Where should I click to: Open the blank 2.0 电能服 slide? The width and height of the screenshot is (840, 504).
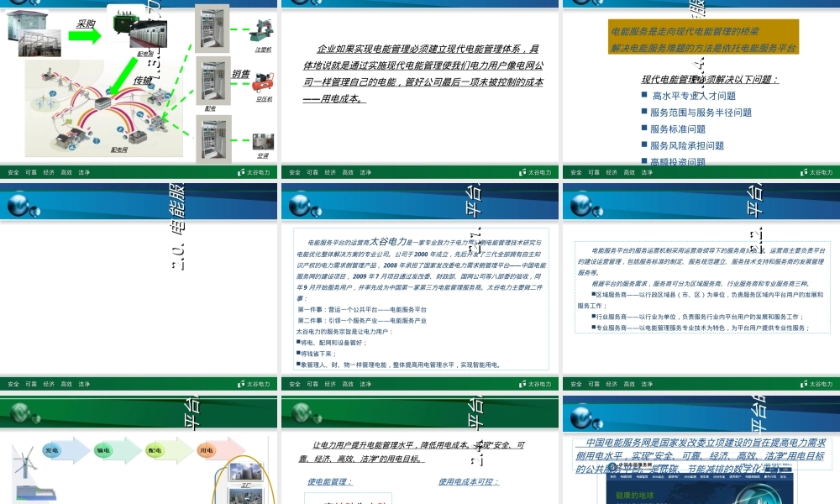[139, 286]
